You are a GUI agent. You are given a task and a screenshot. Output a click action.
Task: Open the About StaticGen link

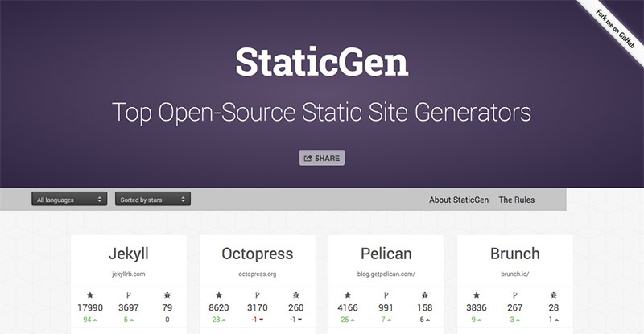point(459,200)
